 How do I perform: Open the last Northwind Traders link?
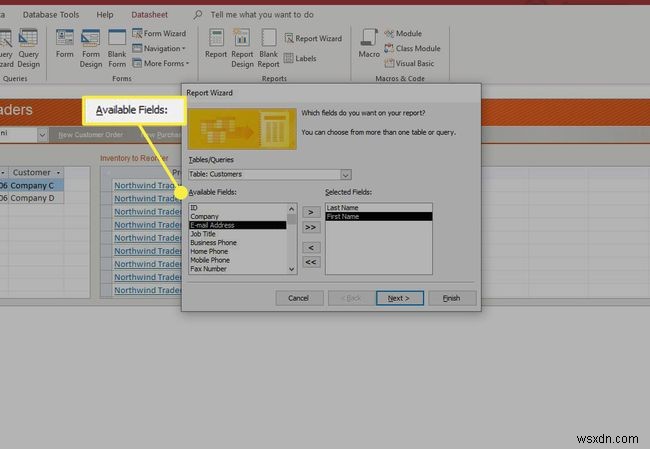pos(147,290)
